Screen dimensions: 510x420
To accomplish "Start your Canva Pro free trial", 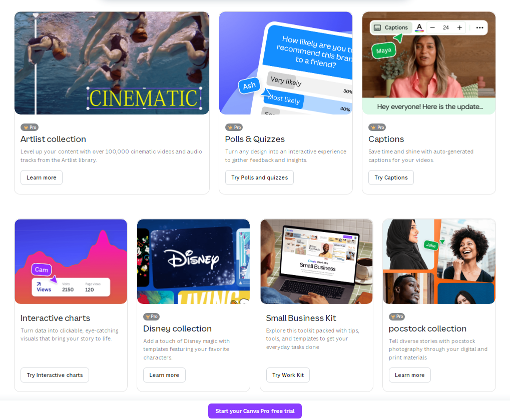I will coord(255,411).
